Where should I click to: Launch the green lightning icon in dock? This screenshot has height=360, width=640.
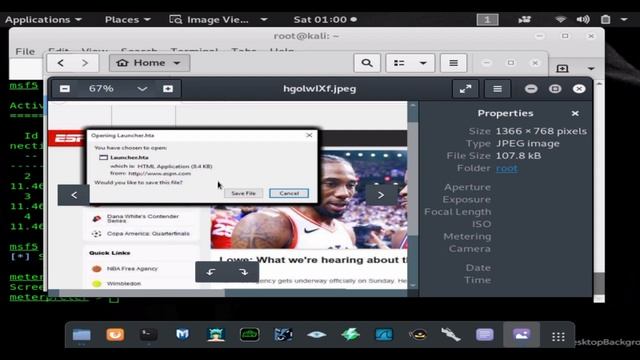point(350,335)
